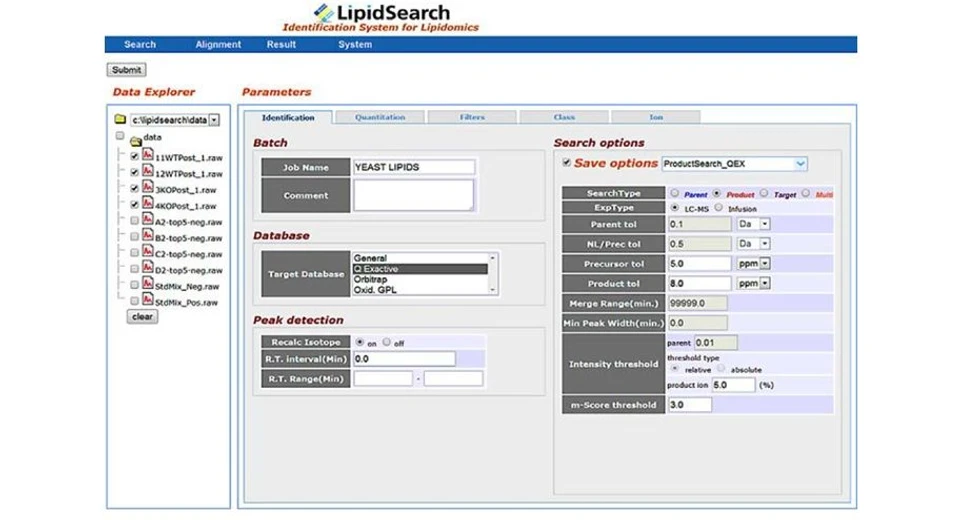Click the B2-top5-neg.raw file icon
The image size is (963, 520).
click(147, 235)
